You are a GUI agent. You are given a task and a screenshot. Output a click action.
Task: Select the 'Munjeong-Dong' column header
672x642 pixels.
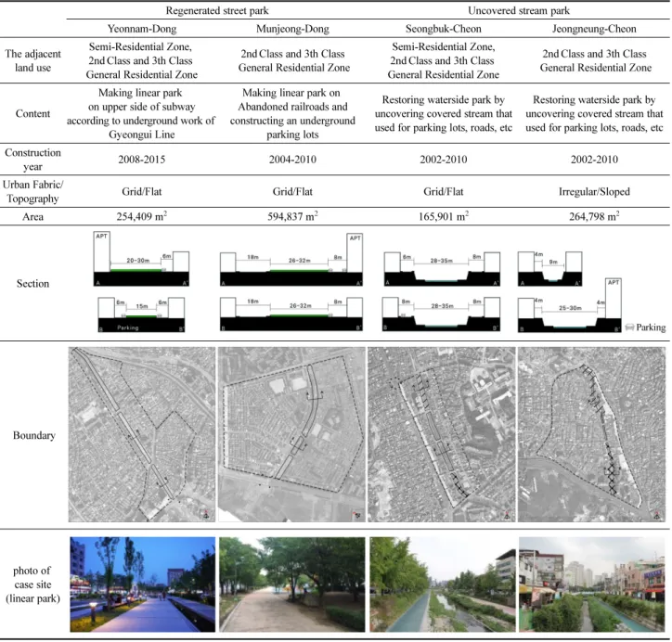click(x=292, y=29)
